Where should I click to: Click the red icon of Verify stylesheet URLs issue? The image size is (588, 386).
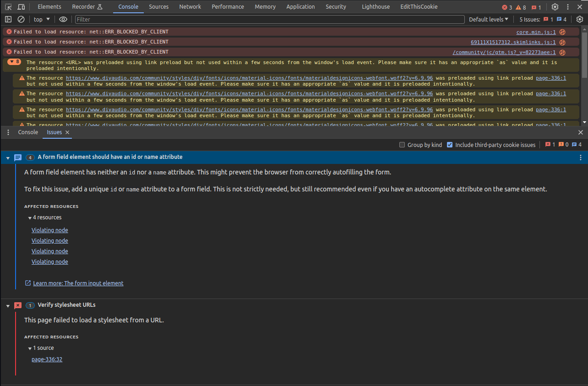[x=18, y=305]
